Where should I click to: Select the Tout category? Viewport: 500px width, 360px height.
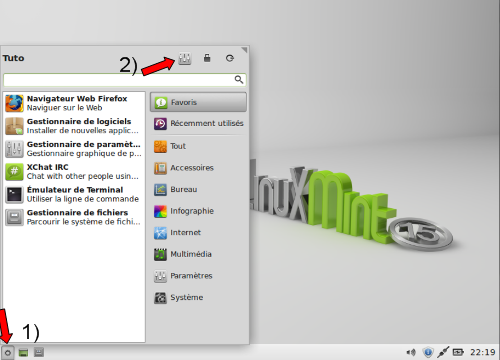tap(198, 146)
